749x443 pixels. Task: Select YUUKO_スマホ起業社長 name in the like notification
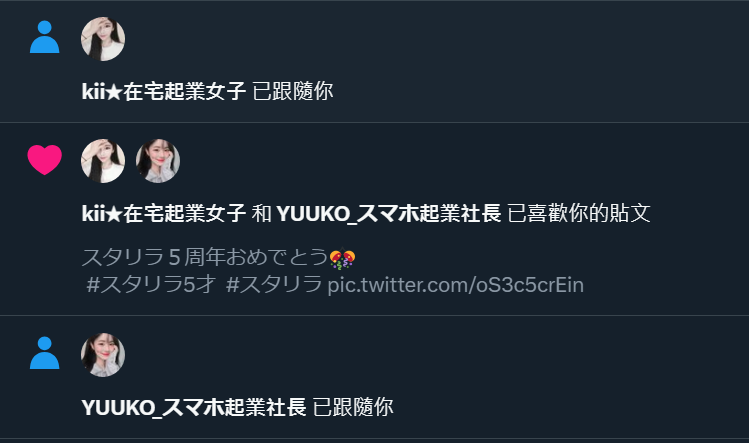point(389,213)
